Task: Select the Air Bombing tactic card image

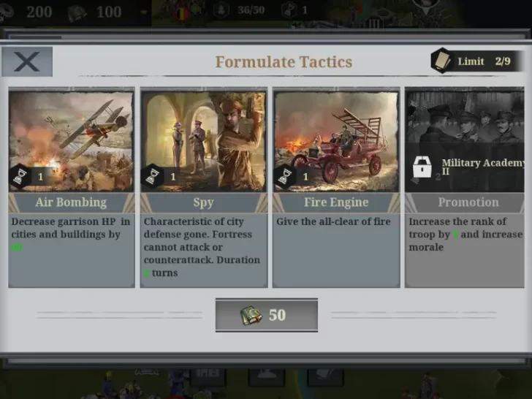Action: point(72,141)
